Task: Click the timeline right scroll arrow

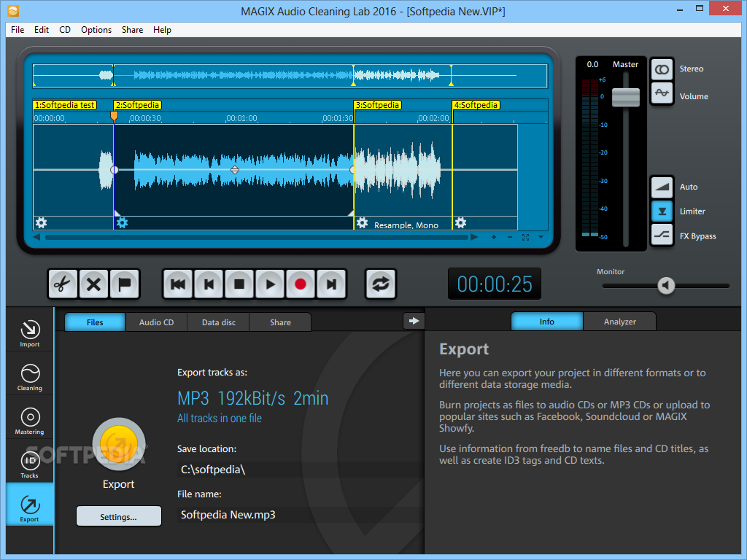Action: coord(474,237)
